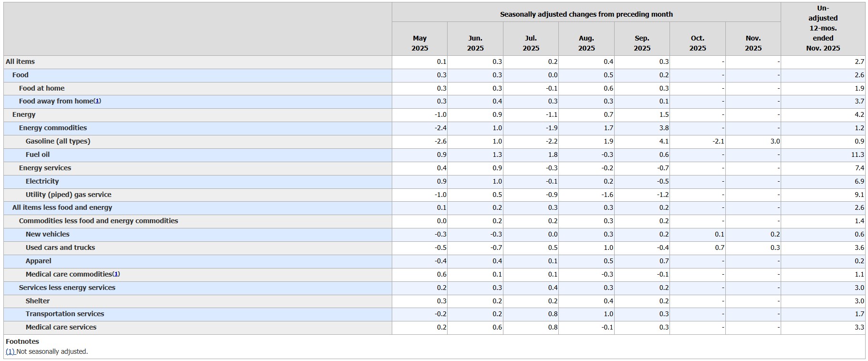Select the Utility (piped) gas service row label
This screenshot has width=868, height=361.
pos(68,195)
